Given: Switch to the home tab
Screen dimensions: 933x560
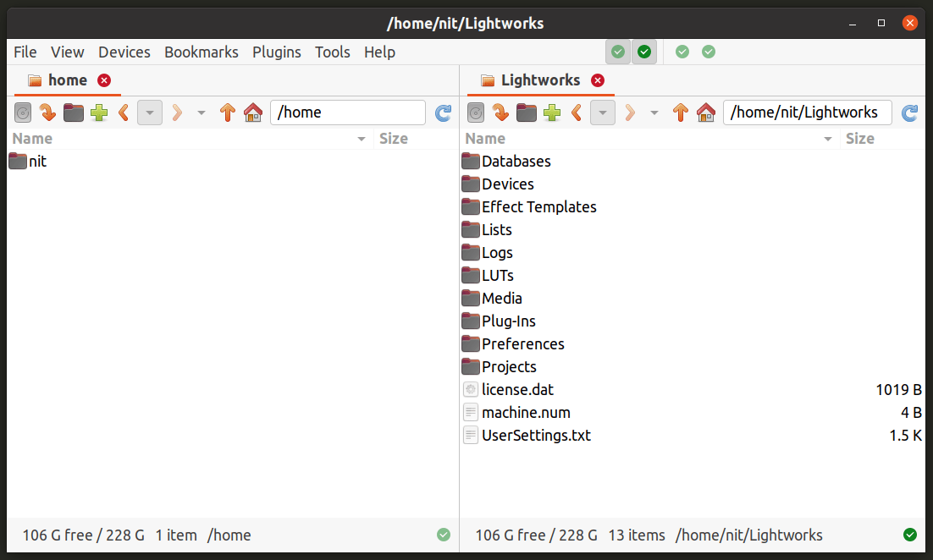Looking at the screenshot, I should coord(68,80).
